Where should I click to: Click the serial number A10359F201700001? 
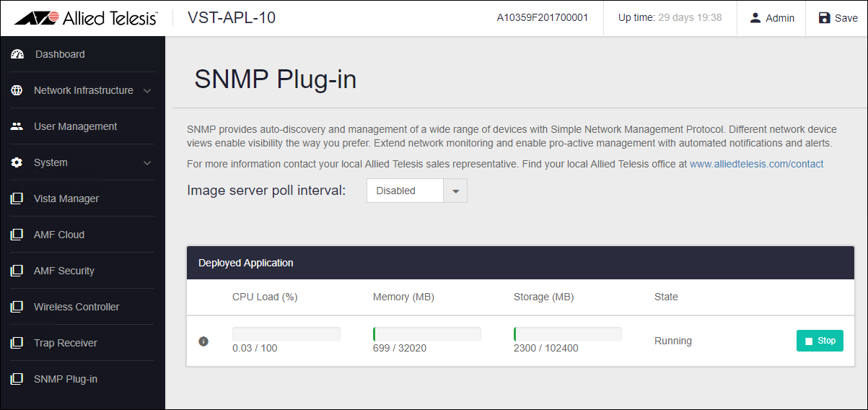coord(543,18)
